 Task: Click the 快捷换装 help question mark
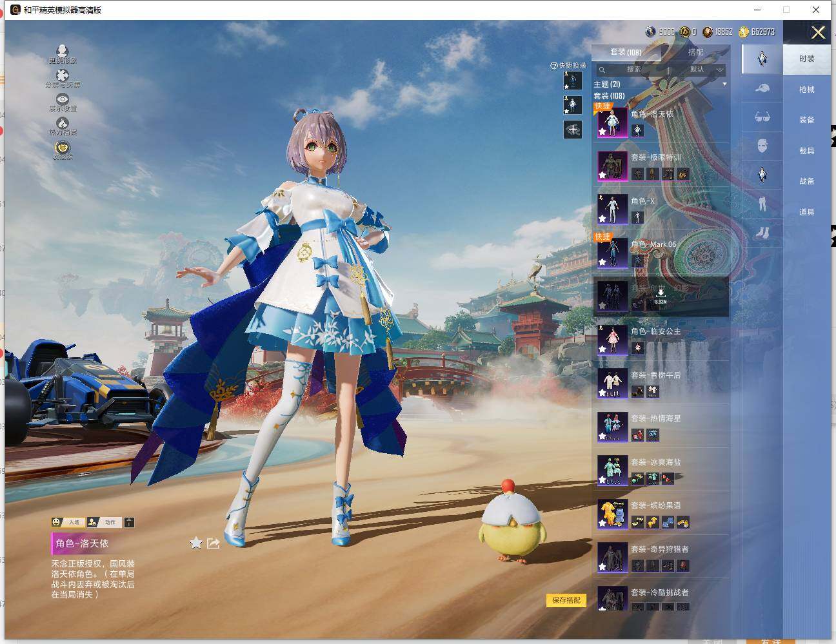tap(553, 66)
